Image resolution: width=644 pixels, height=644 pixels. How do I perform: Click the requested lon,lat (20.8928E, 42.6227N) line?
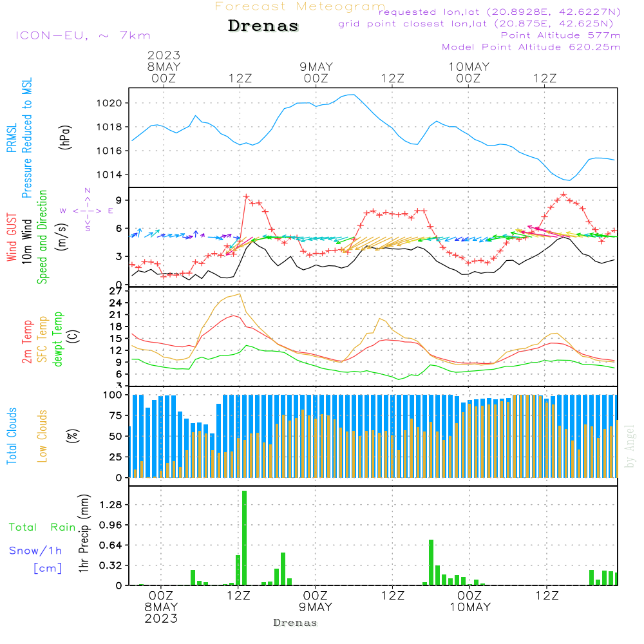[500, 12]
